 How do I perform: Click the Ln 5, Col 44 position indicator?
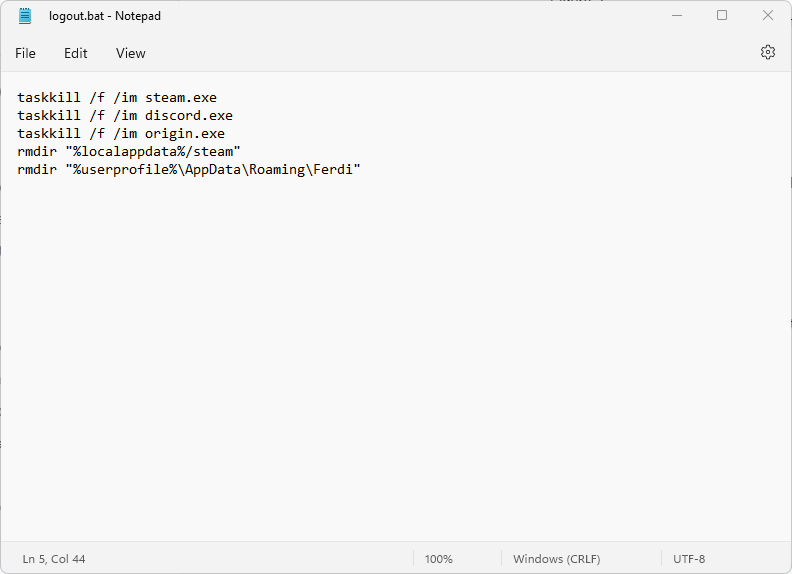click(54, 559)
